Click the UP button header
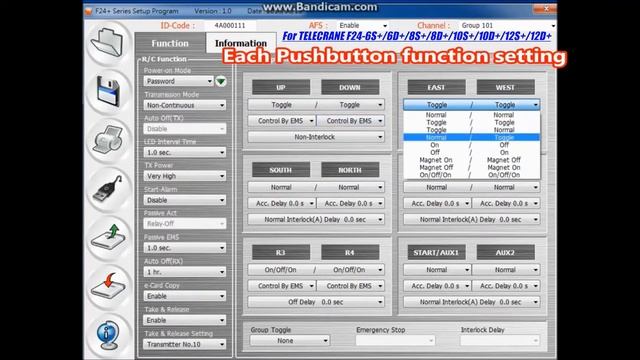This screenshot has height=360, width=640. [x=281, y=87]
